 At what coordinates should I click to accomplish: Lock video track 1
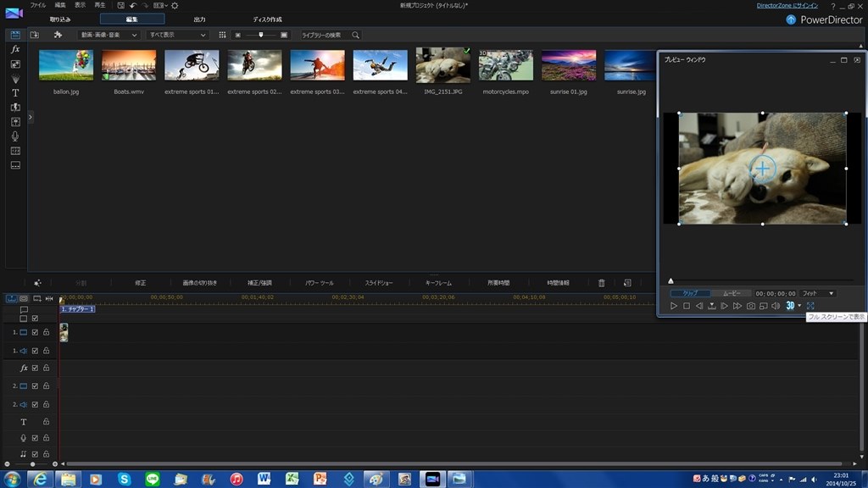tap(47, 332)
